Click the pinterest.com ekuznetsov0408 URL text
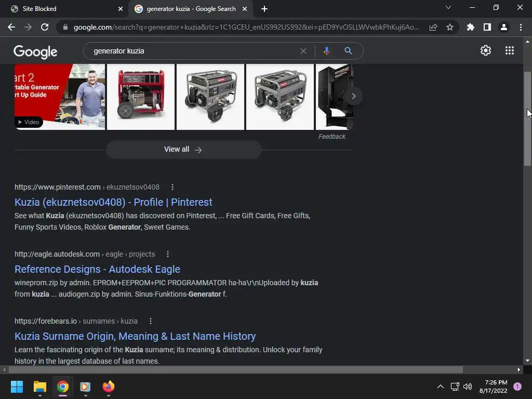532x399 pixels. pyautogui.click(x=87, y=187)
